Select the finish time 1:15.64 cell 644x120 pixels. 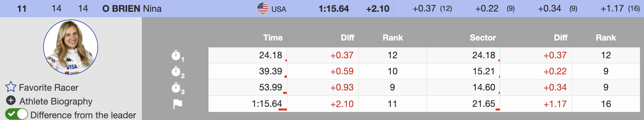pyautogui.click(x=267, y=104)
